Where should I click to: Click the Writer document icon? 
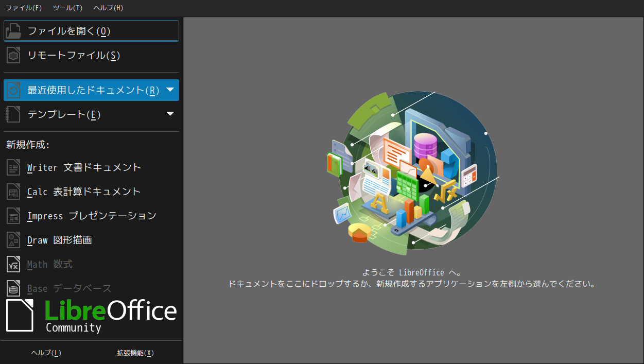pos(13,167)
